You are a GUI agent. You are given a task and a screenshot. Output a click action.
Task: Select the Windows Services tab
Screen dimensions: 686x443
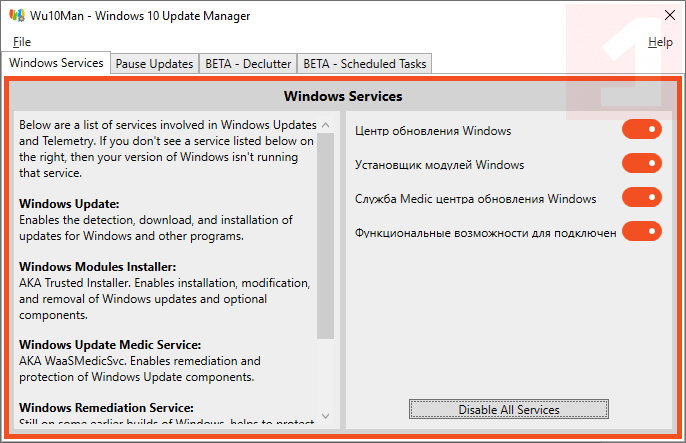[56, 62]
